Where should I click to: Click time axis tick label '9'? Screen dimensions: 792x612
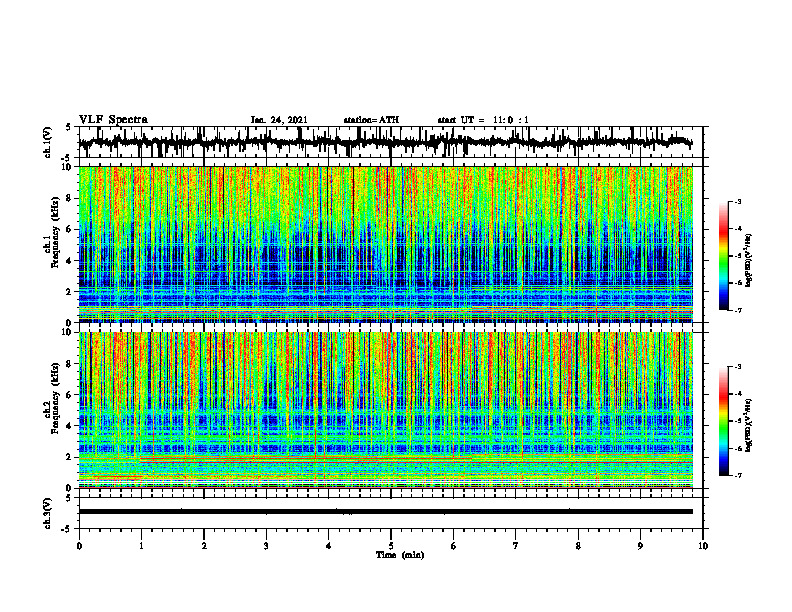640,546
